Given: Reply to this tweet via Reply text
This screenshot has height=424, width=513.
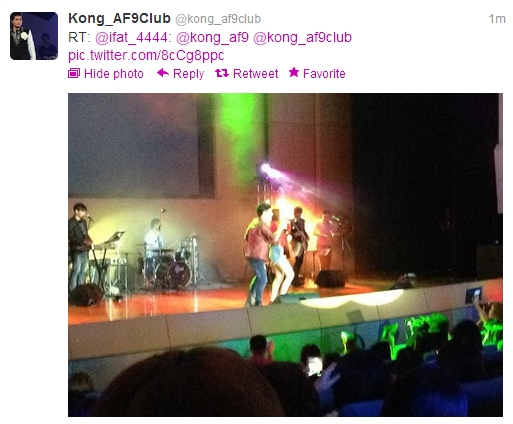Looking at the screenshot, I should [188, 74].
